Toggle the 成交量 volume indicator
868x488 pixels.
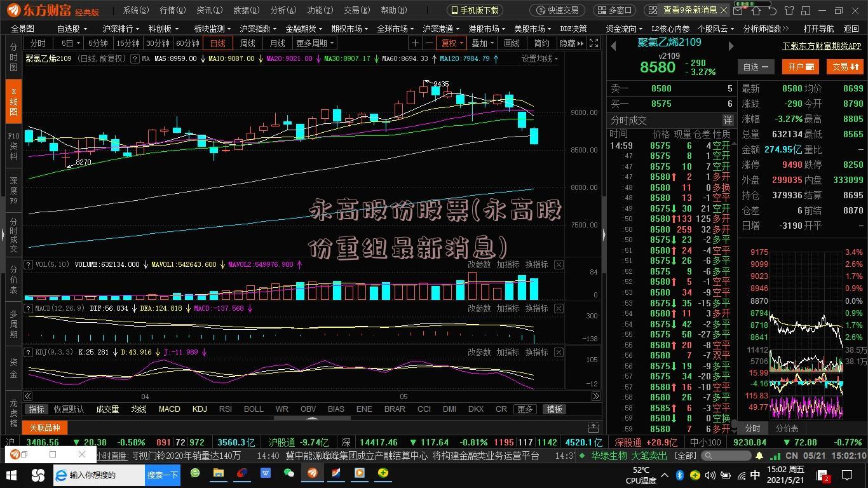[x=107, y=409]
